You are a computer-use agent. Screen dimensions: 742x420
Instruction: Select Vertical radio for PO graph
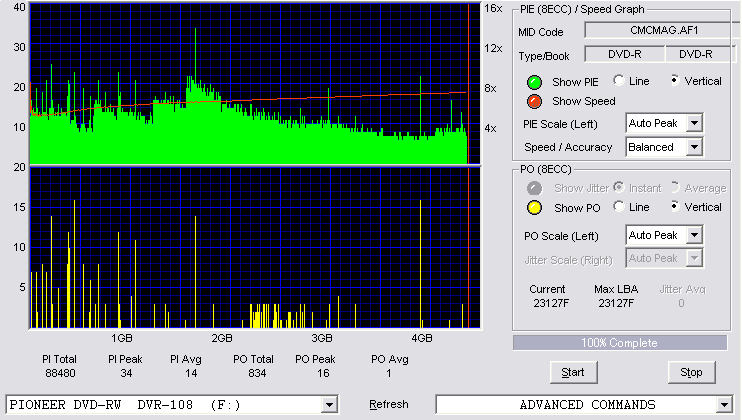675,207
